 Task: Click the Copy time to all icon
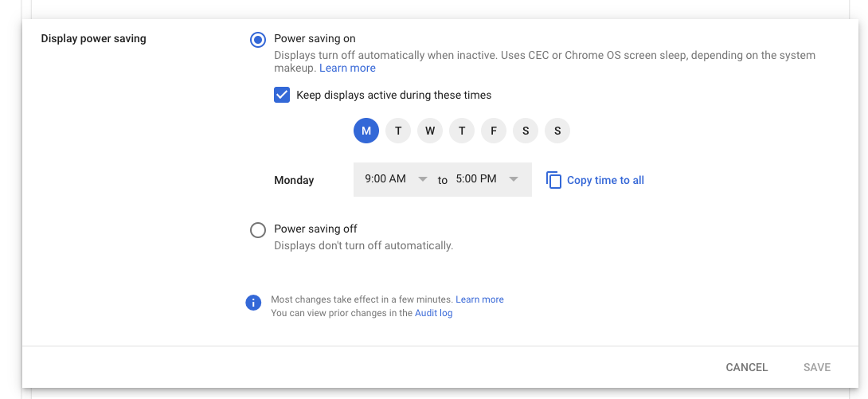553,180
